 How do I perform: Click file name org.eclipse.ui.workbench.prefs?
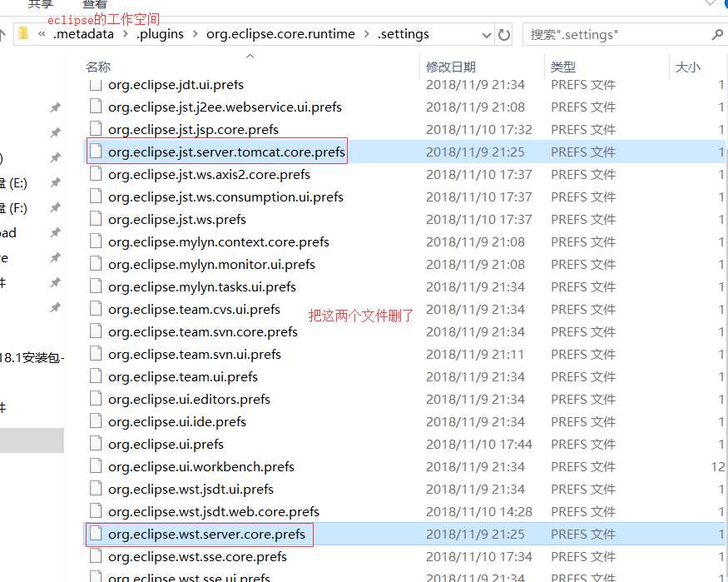[x=201, y=467]
